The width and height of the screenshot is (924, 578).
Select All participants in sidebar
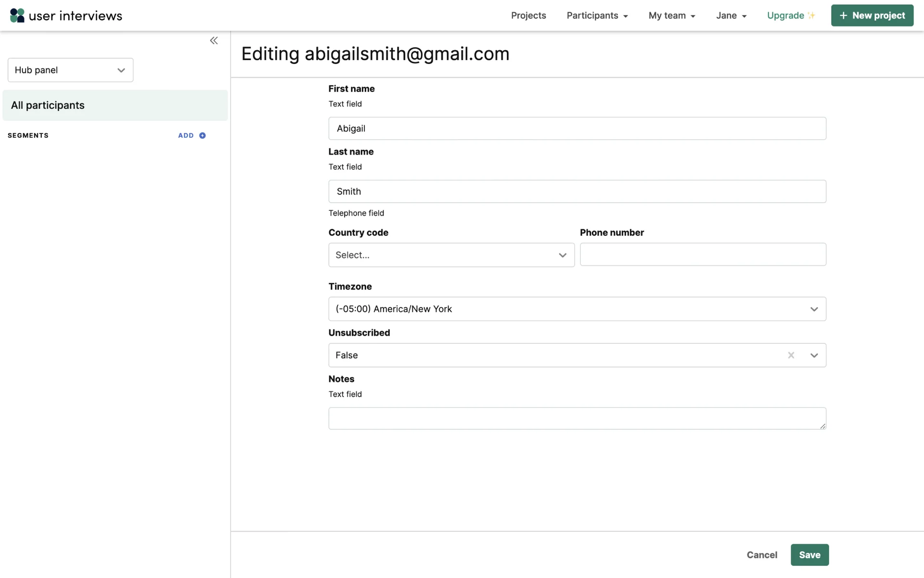115,105
